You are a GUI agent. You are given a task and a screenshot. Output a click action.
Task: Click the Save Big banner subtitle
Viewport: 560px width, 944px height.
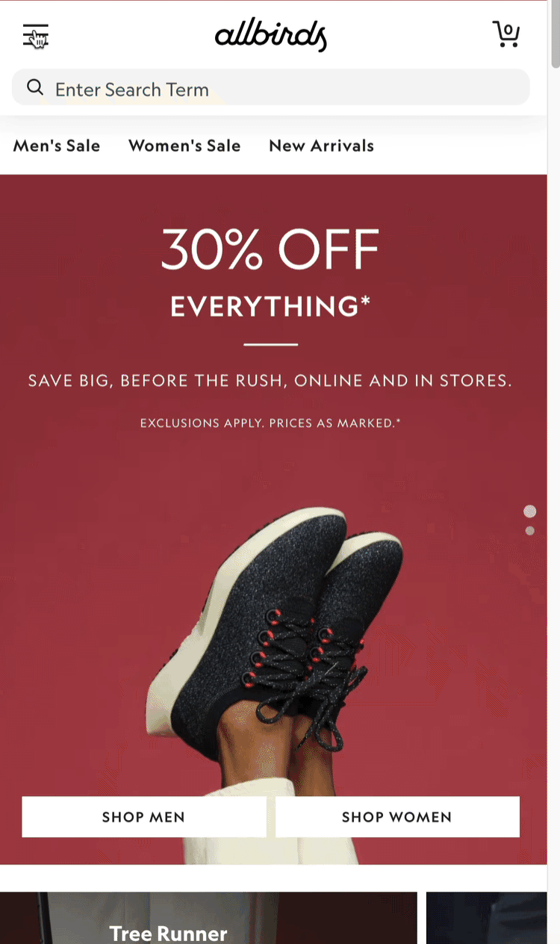[x=270, y=381]
